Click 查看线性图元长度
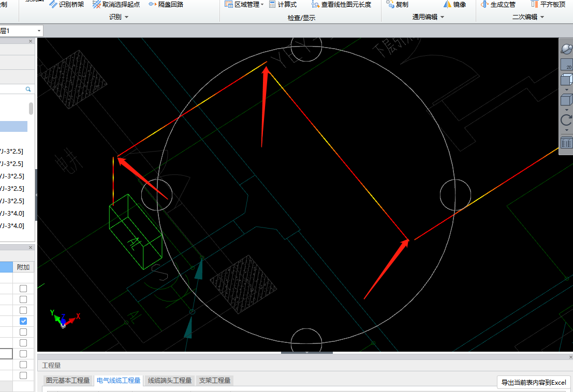Image resolution: width=573 pixels, height=392 pixels. point(341,4)
